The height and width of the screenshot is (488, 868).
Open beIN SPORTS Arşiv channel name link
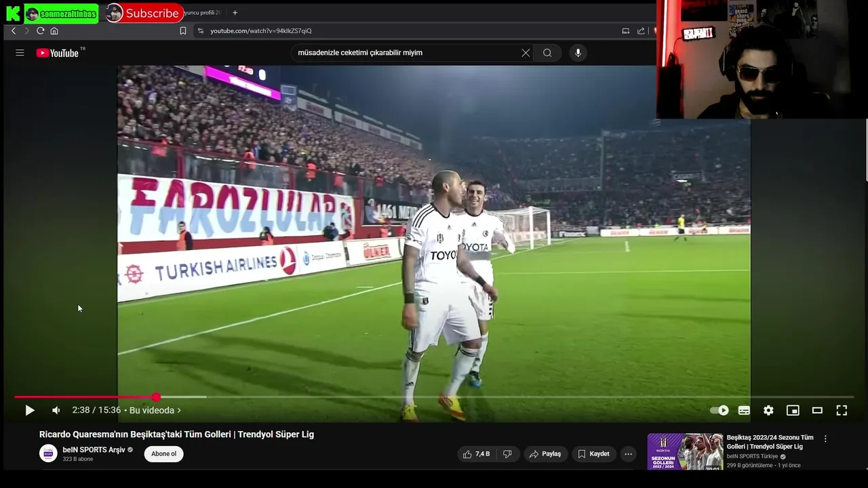[x=94, y=450]
